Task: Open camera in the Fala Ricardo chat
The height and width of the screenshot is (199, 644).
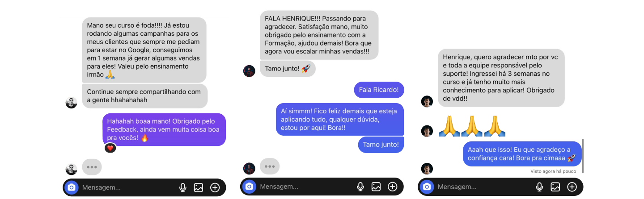Action: 249,187
